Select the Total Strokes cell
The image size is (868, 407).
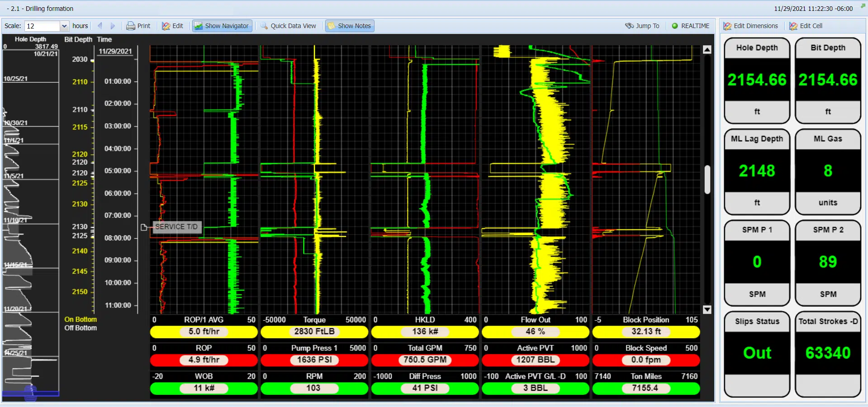coord(828,354)
